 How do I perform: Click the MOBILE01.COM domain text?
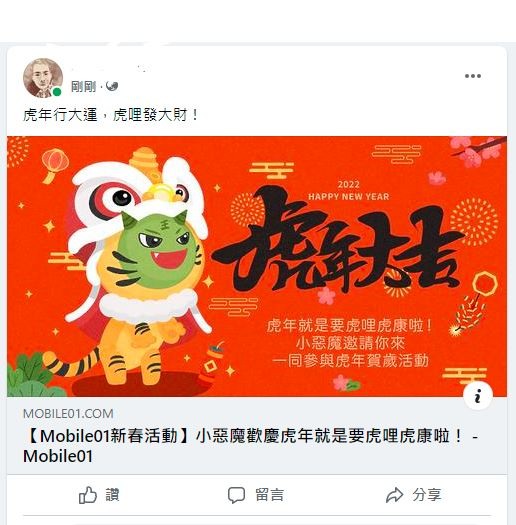pyautogui.click(x=68, y=414)
